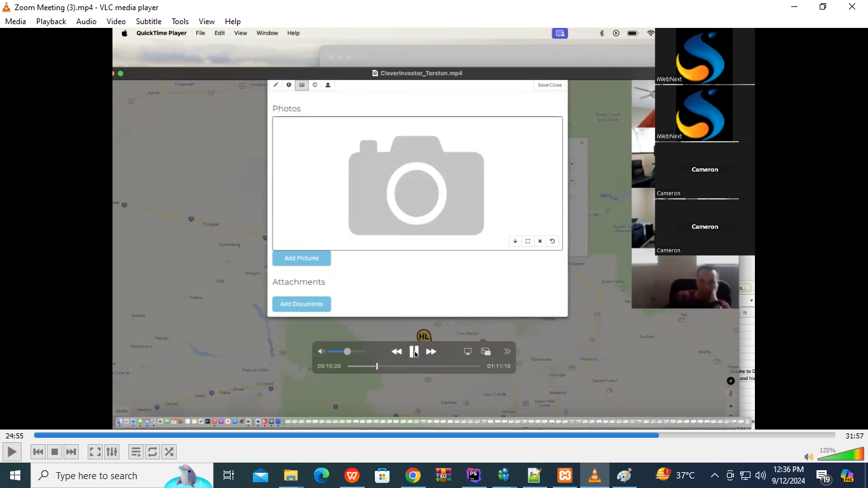Mute audio via speaker icon
Image resolution: width=868 pixels, height=488 pixels.
[x=808, y=456]
